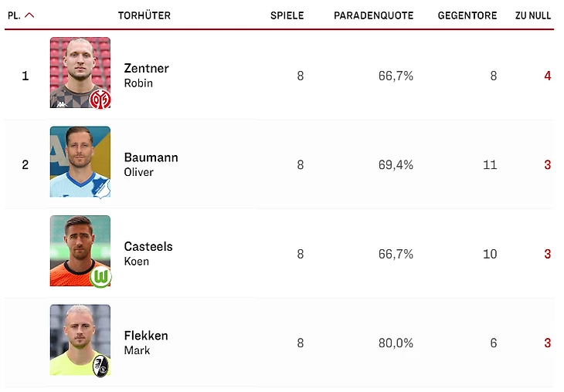
Task: Open the Zentner player name link
Action: (146, 69)
